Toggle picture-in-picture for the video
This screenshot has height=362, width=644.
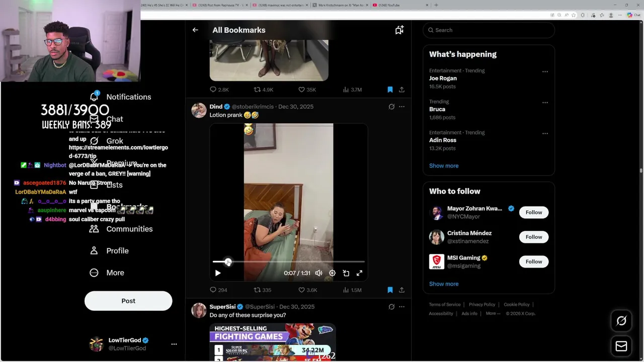(346, 273)
